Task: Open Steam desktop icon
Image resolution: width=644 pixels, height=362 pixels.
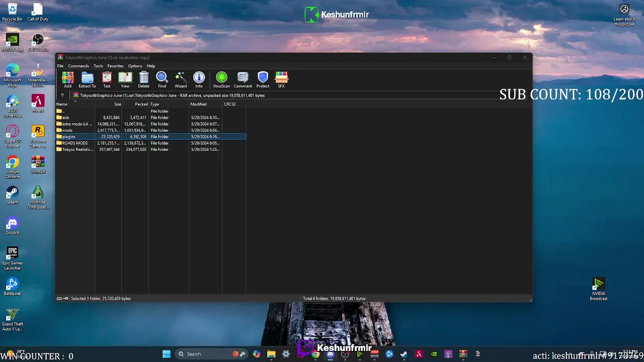Action: [13, 195]
